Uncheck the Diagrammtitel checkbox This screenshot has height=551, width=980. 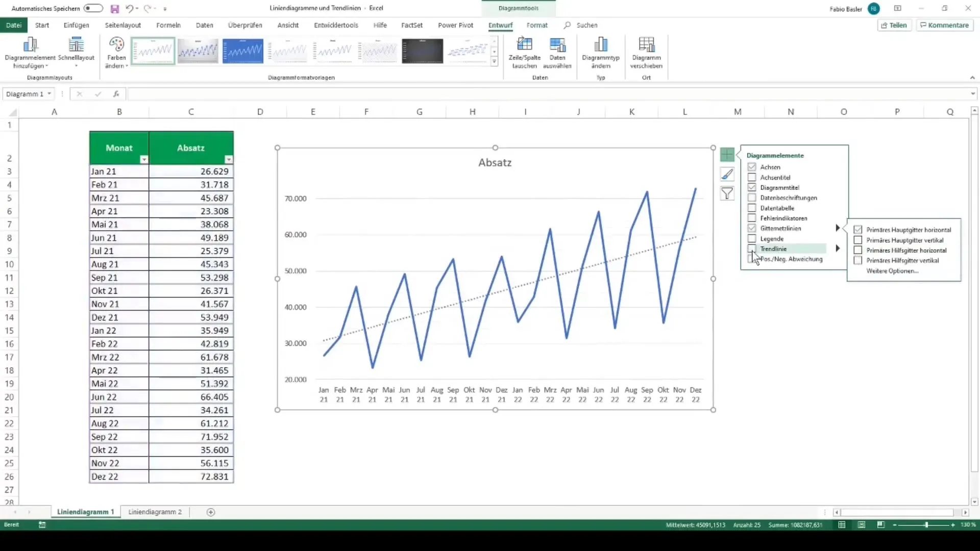click(752, 187)
